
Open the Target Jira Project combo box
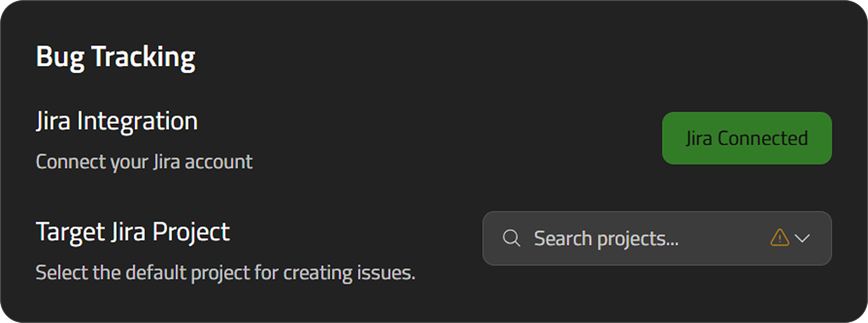click(657, 238)
